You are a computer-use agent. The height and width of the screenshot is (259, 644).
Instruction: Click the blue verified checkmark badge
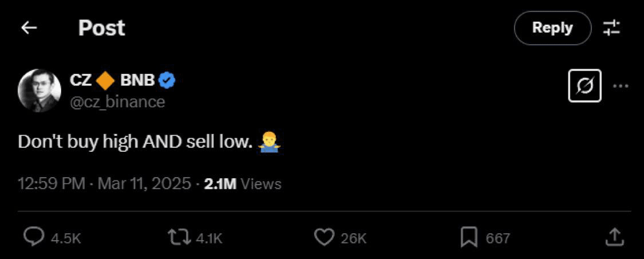(167, 81)
